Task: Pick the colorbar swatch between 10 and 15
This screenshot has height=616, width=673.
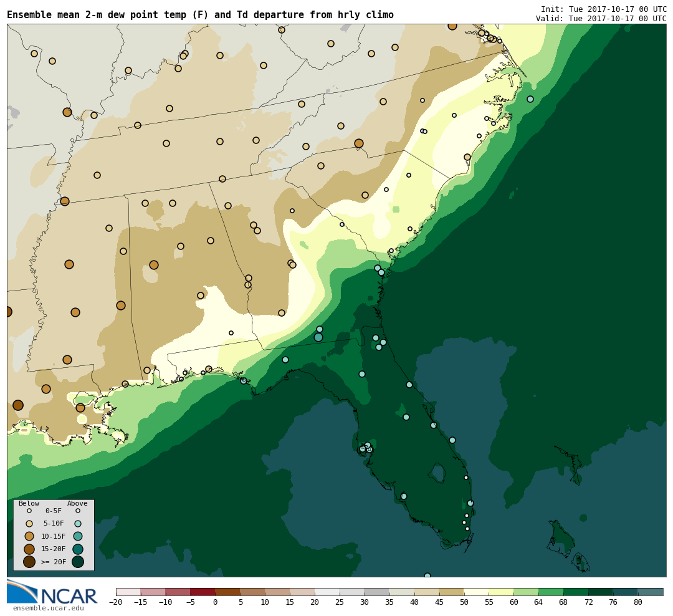Action: tap(278, 592)
